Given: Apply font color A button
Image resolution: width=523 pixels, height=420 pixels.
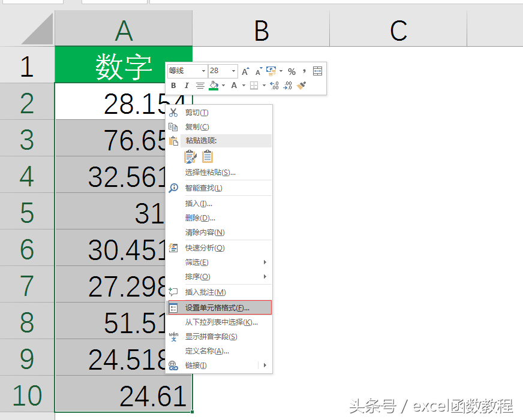Looking at the screenshot, I should click(x=234, y=86).
